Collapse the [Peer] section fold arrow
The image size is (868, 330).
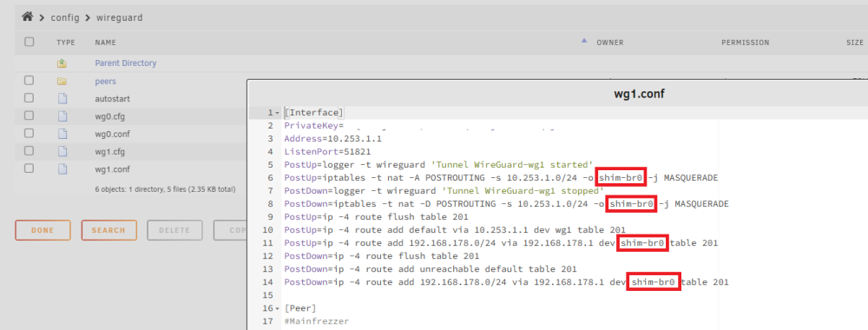tap(278, 308)
